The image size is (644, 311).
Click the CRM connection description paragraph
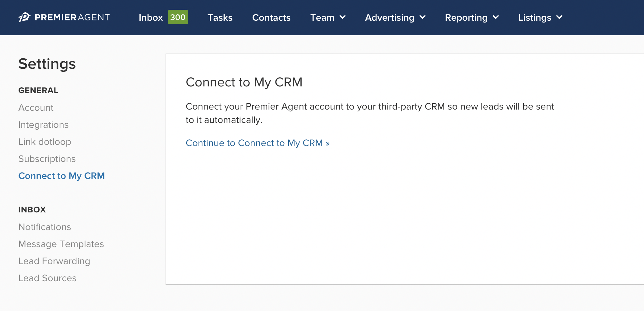(370, 113)
